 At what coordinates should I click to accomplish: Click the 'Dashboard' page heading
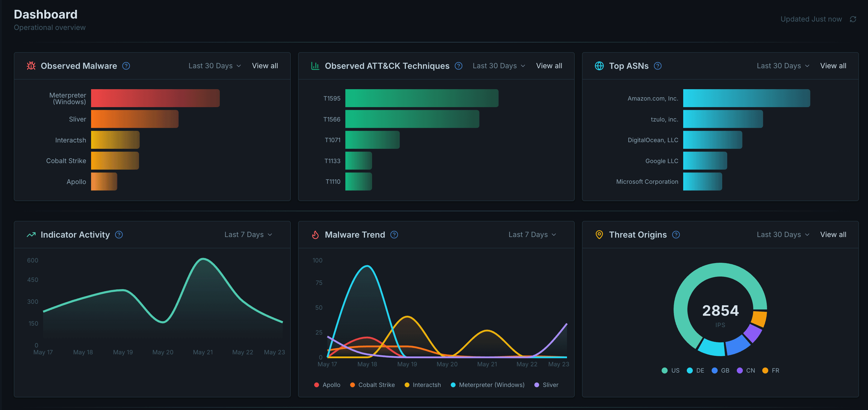click(x=46, y=14)
